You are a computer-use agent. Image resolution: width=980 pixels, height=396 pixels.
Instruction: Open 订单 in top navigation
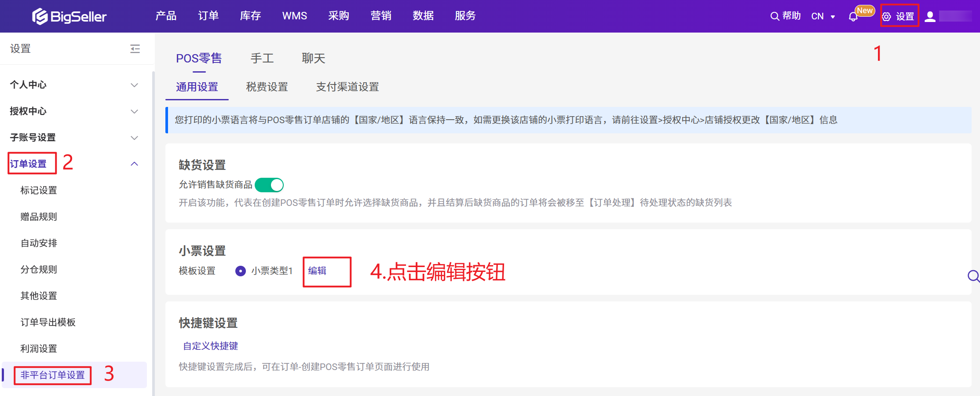[x=208, y=16]
